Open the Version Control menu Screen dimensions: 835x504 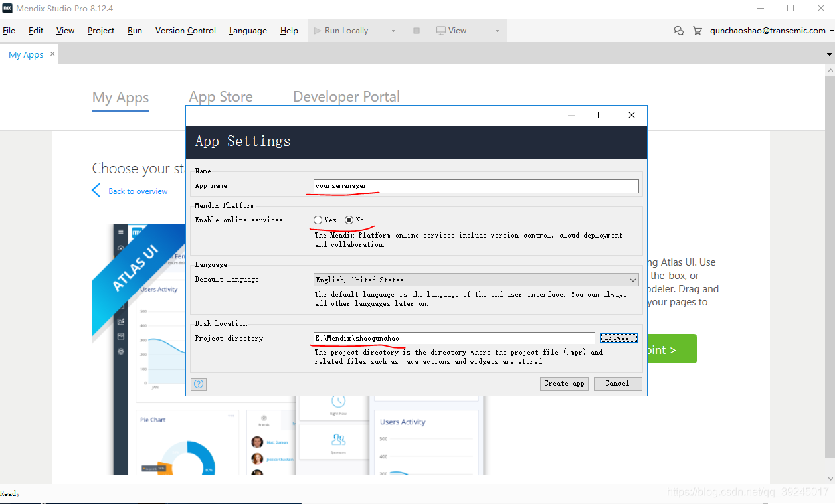[x=185, y=31]
